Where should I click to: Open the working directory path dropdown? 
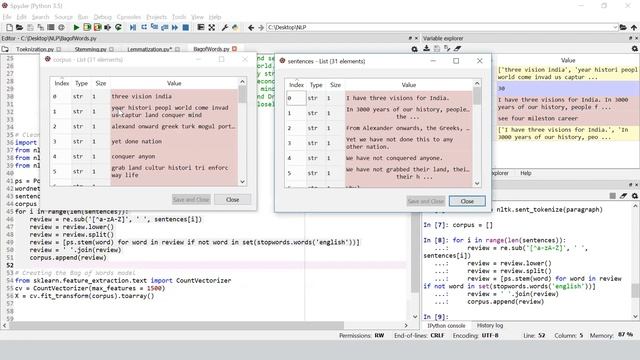[x=615, y=27]
